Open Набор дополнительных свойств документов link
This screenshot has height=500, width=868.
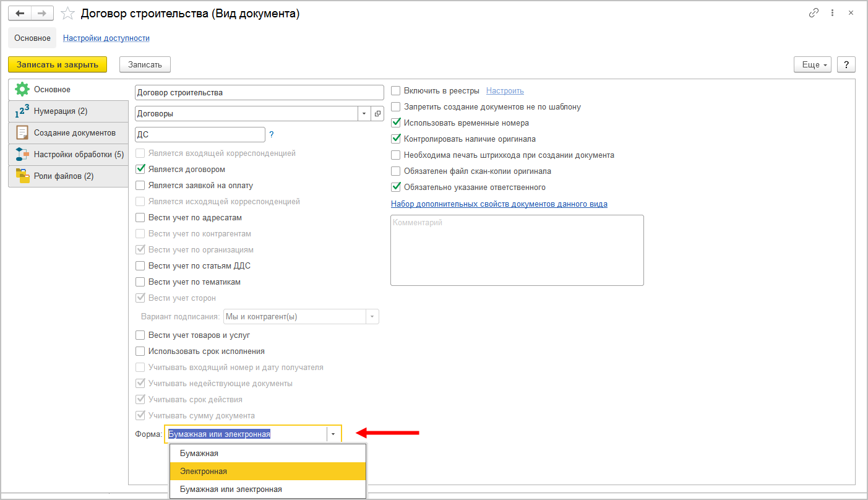499,204
